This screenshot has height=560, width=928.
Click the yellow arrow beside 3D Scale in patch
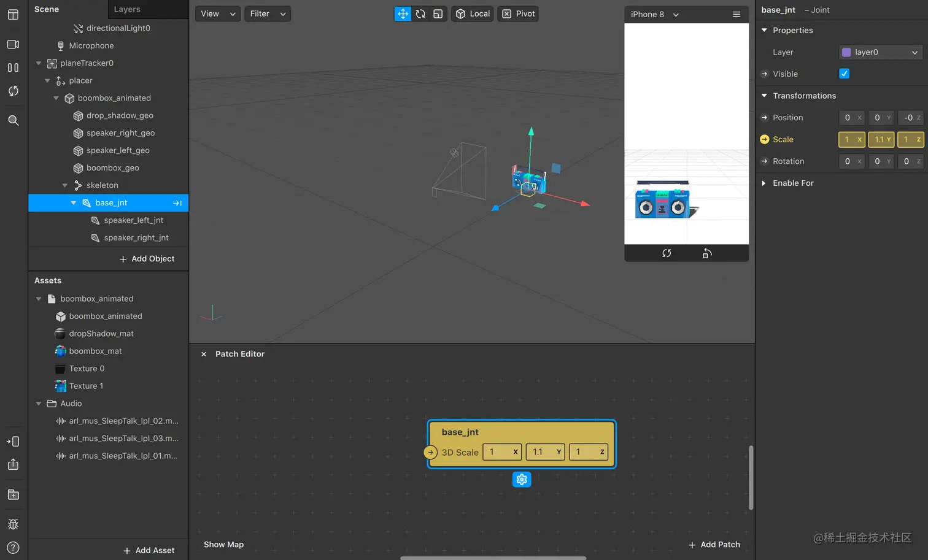pos(431,453)
